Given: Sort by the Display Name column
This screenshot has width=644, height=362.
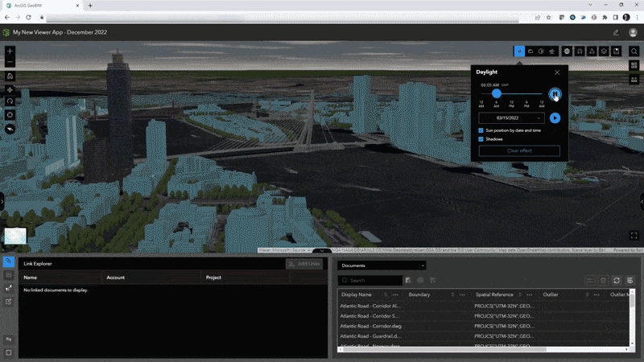Looking at the screenshot, I should pos(386,294).
